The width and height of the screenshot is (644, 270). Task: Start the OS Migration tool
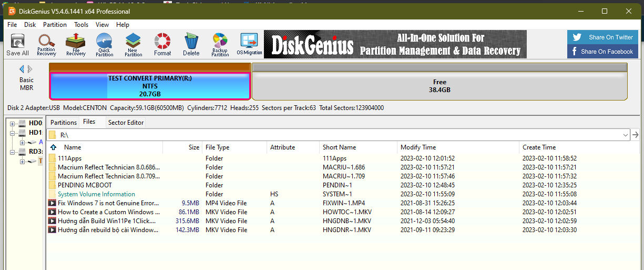pyautogui.click(x=249, y=44)
